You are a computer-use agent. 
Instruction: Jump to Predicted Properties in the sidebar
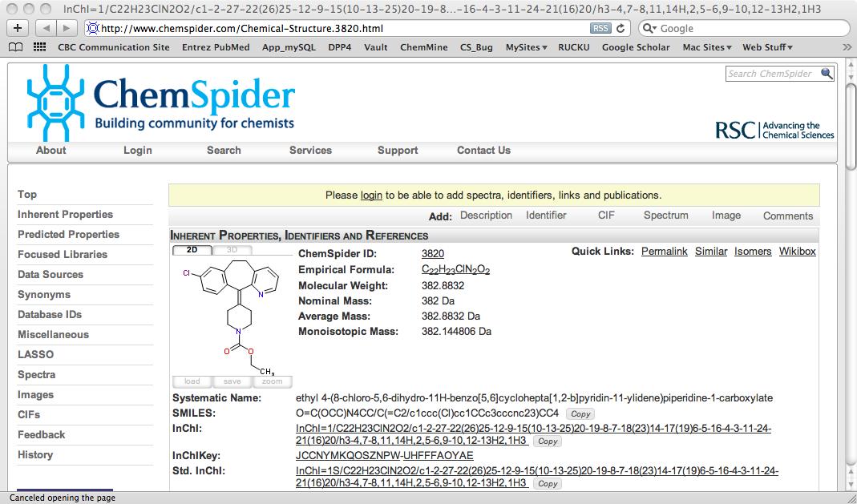click(68, 234)
